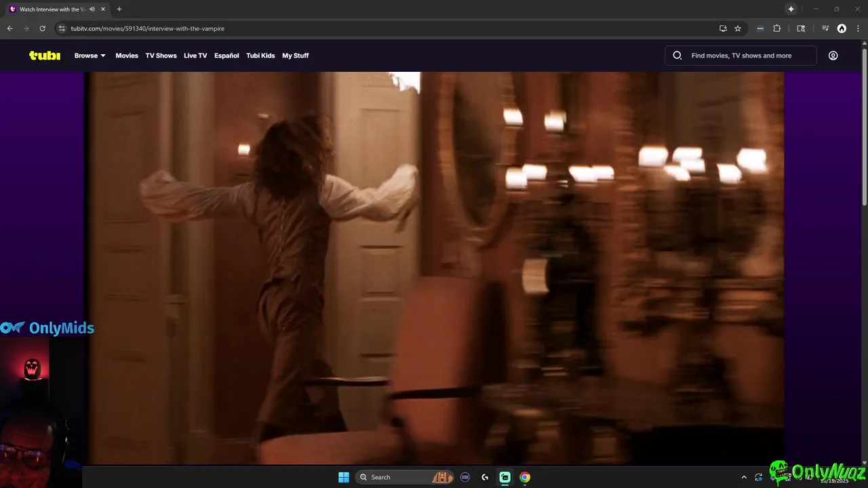Go back in browser history
868x488 pixels.
tap(9, 28)
